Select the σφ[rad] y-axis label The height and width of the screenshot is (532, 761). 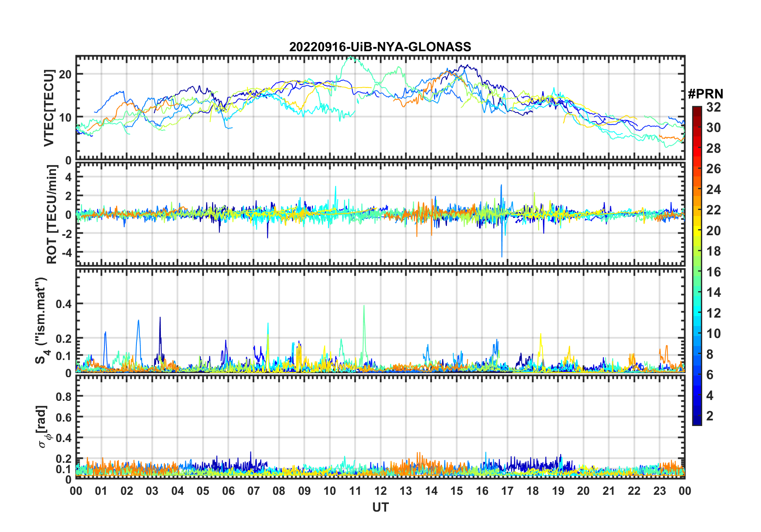click(42, 426)
